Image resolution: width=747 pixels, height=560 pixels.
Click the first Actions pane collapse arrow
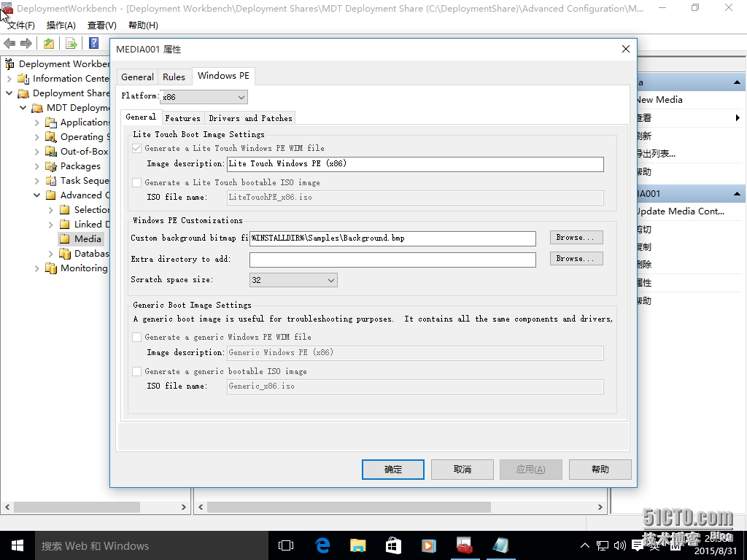pyautogui.click(x=737, y=82)
